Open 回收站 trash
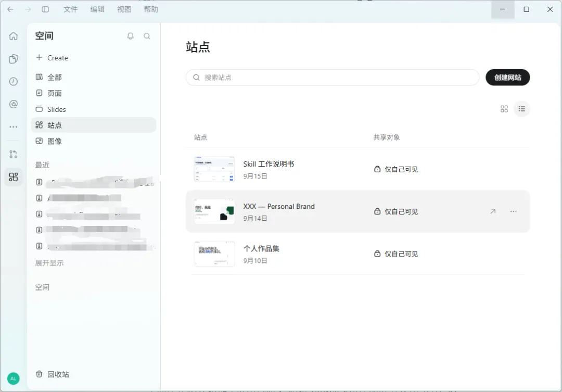Screen dimensions: 562x392 [53, 374]
